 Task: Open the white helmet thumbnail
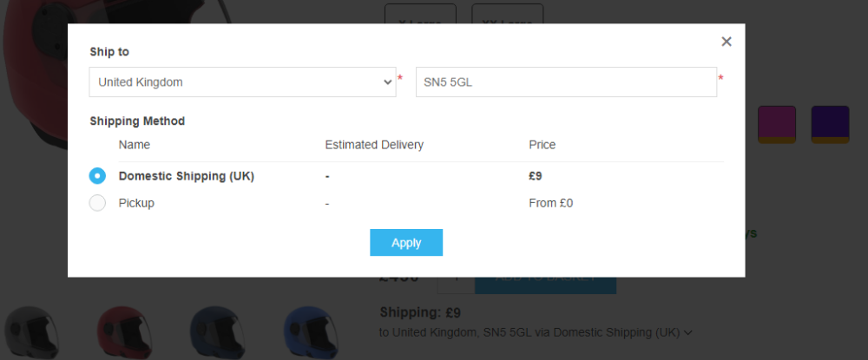tap(30, 331)
